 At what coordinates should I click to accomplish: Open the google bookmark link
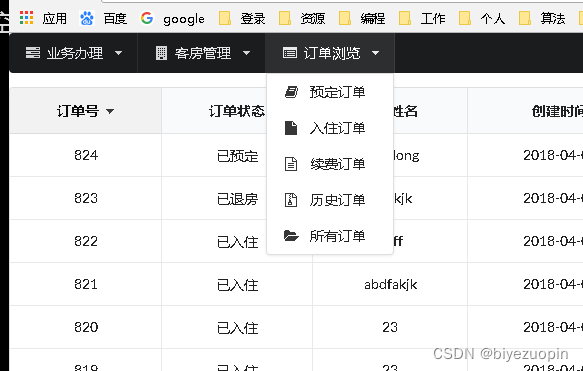coord(184,19)
